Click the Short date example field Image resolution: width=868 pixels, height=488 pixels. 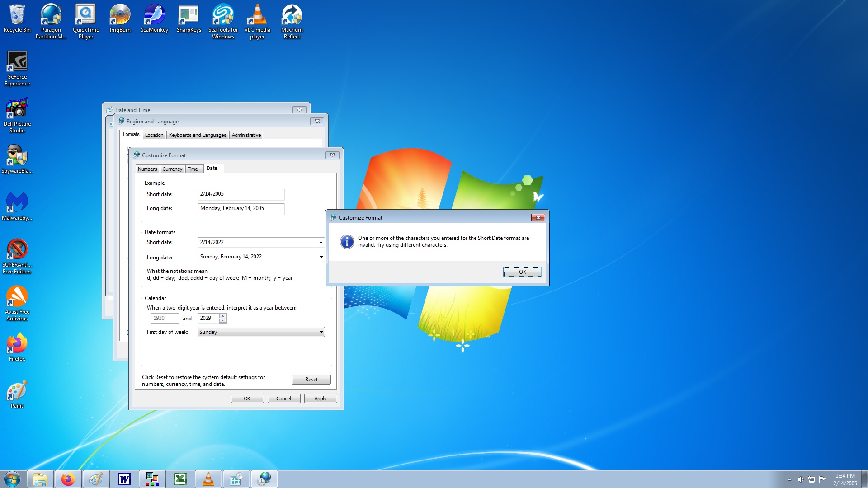[241, 194]
